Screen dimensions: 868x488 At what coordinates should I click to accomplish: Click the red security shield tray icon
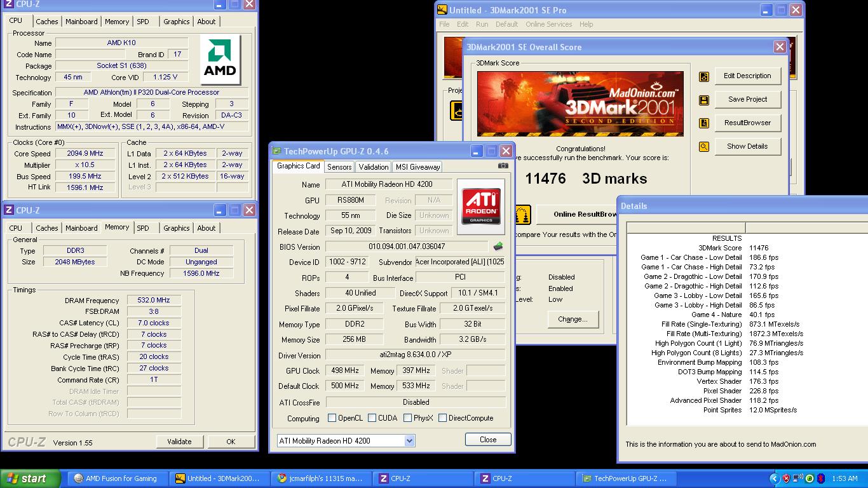tap(786, 478)
